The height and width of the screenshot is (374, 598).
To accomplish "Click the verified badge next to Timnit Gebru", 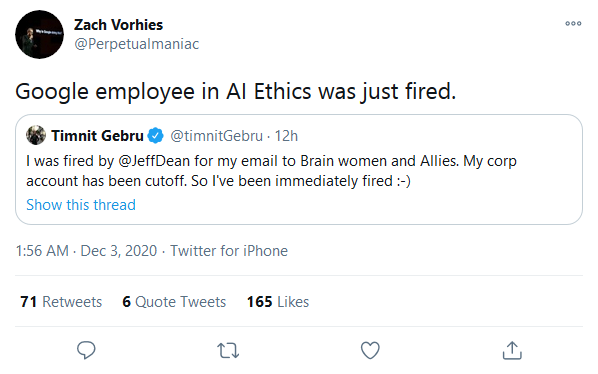I will (156, 136).
